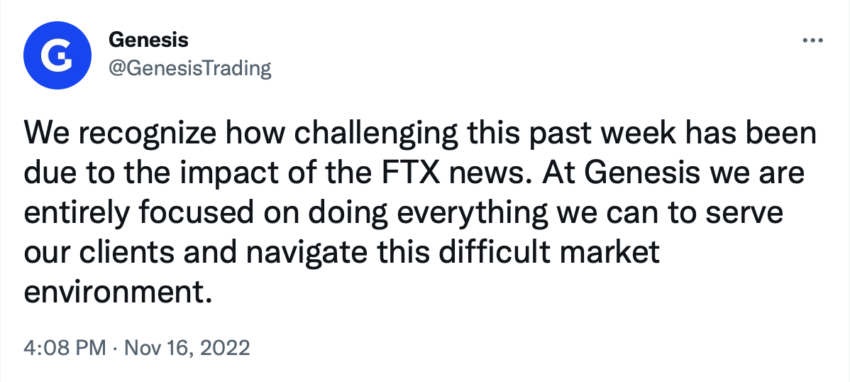Click the line starting 'We recognize how challenging'
Image resolution: width=850 pixels, height=382 pixels.
(420, 135)
